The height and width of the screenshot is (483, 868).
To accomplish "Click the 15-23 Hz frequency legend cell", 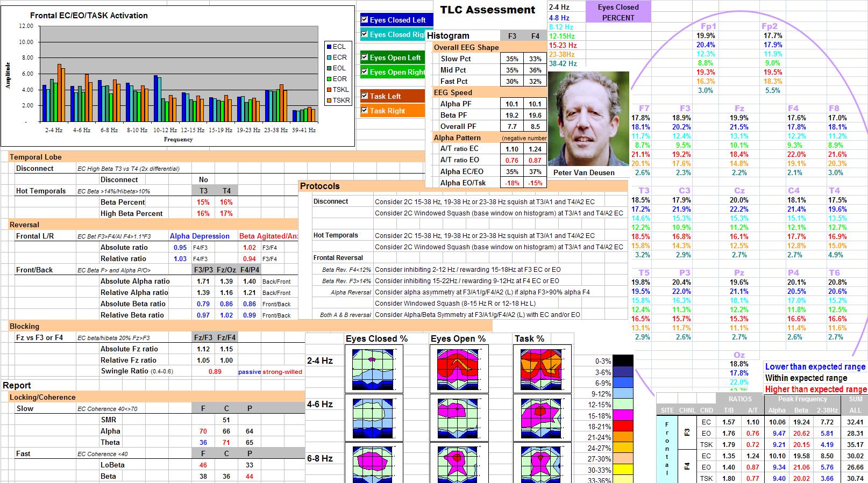I will tap(563, 45).
